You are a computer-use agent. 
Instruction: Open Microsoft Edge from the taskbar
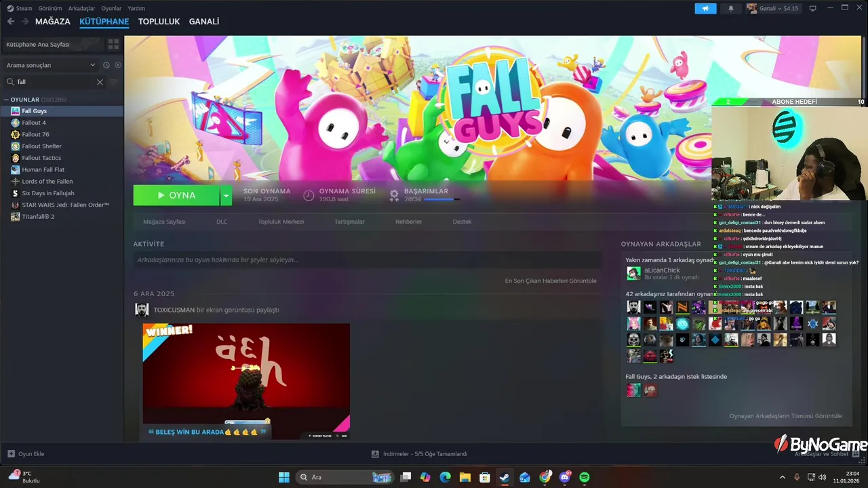(445, 477)
